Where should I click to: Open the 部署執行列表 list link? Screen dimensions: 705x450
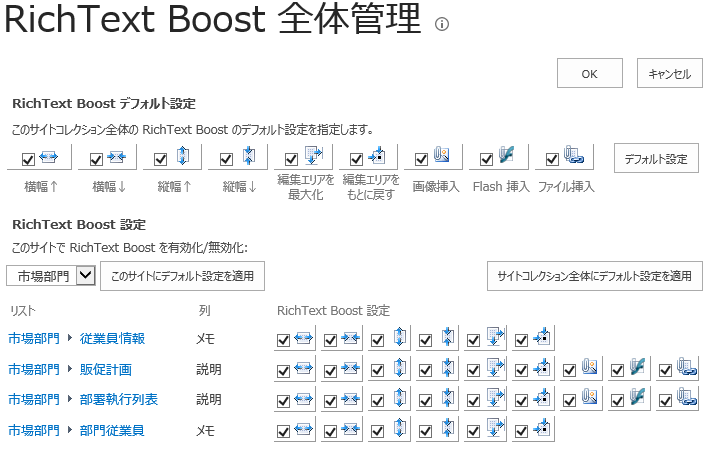[x=119, y=399]
